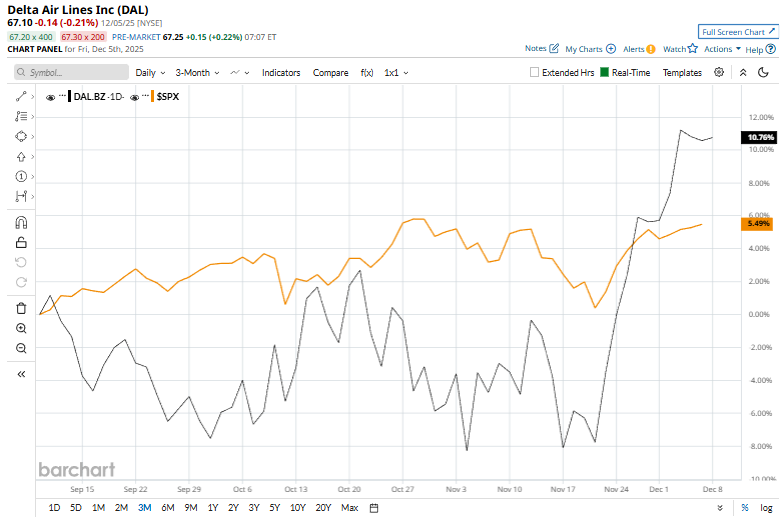The width and height of the screenshot is (782, 522).
Task: Click the Alerts link text
Action: (633, 49)
